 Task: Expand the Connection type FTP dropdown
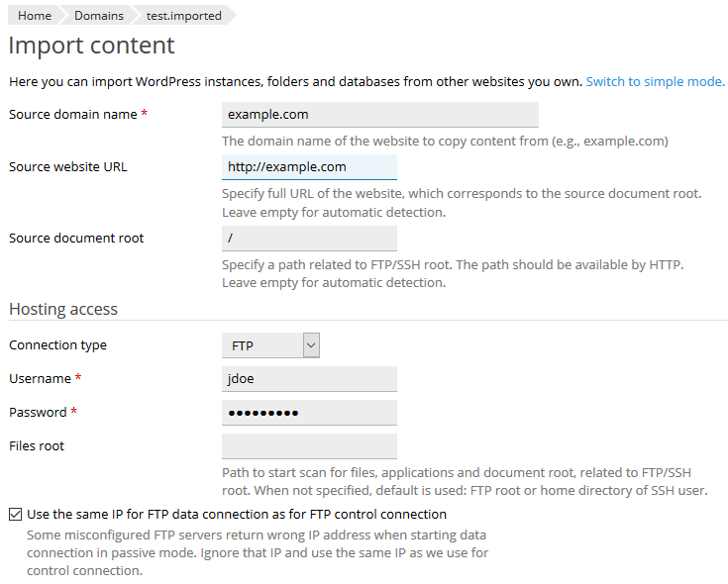(x=270, y=345)
